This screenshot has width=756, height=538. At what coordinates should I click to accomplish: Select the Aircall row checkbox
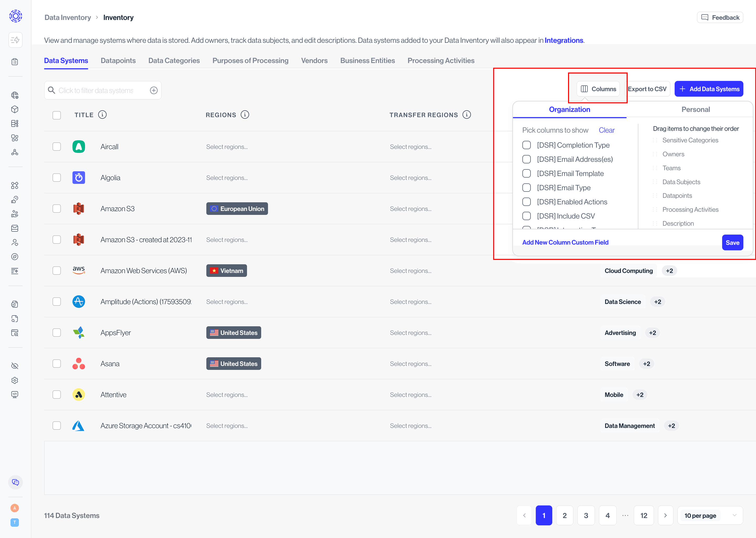click(57, 147)
